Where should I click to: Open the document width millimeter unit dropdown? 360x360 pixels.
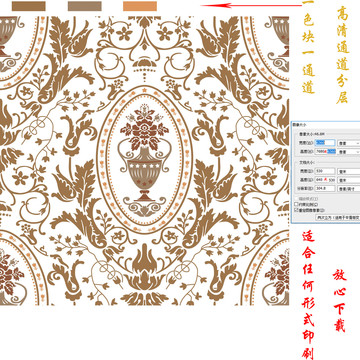pyautogui.click(x=349, y=171)
